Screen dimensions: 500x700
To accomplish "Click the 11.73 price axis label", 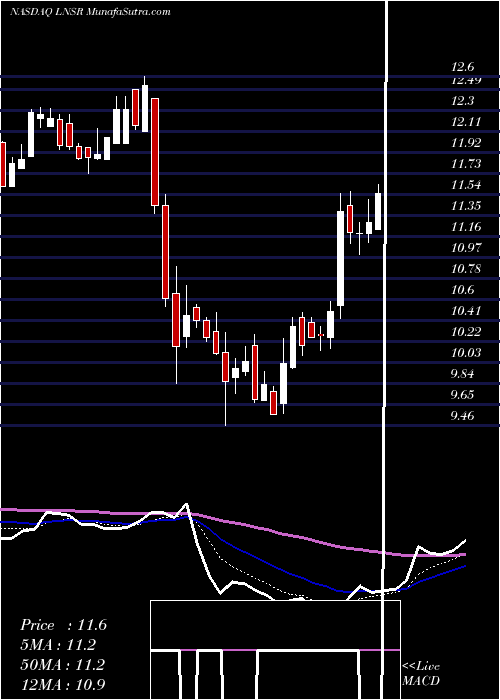I will tap(466, 164).
